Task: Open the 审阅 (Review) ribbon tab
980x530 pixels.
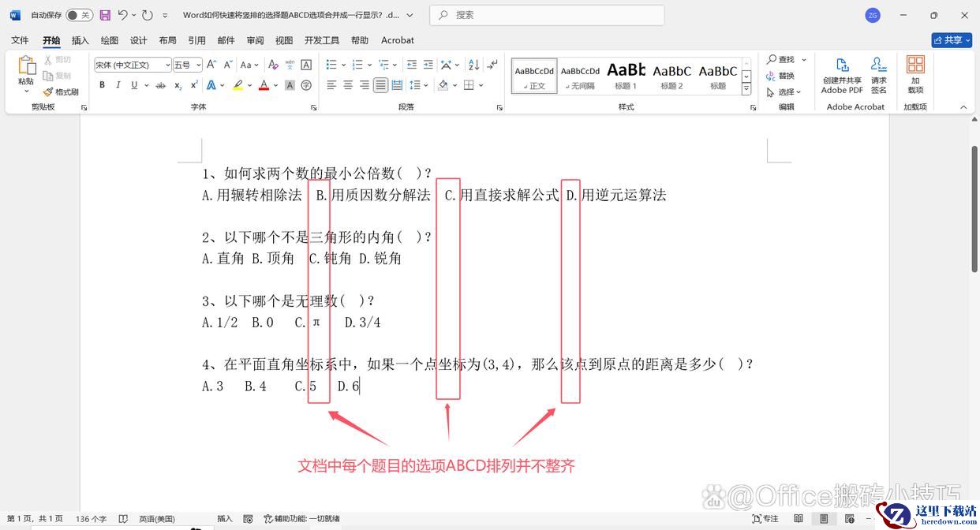Action: (255, 40)
